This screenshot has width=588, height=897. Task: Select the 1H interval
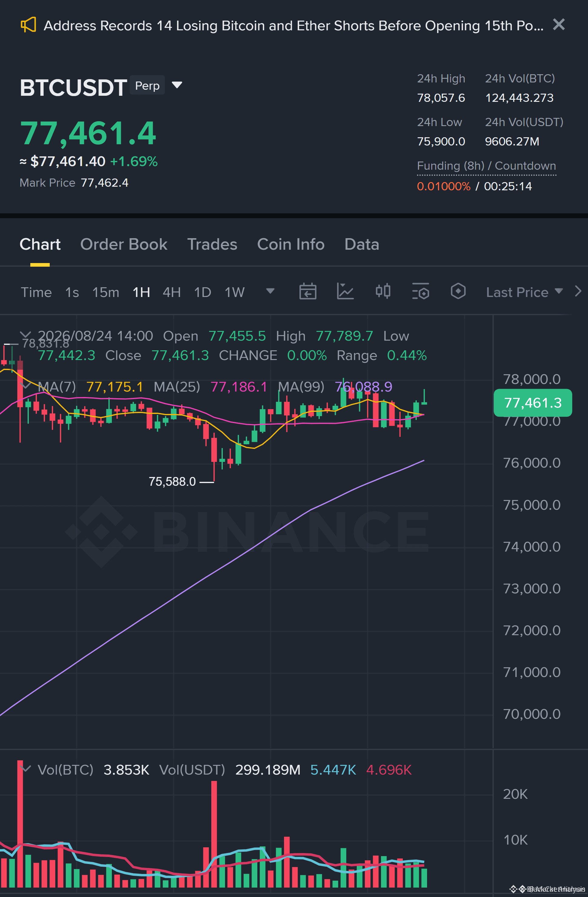point(141,292)
